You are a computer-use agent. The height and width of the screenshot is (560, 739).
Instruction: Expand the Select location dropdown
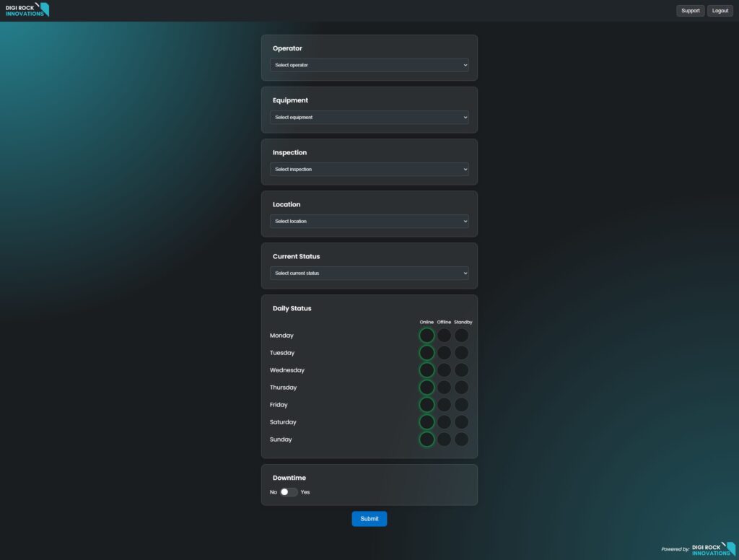369,221
